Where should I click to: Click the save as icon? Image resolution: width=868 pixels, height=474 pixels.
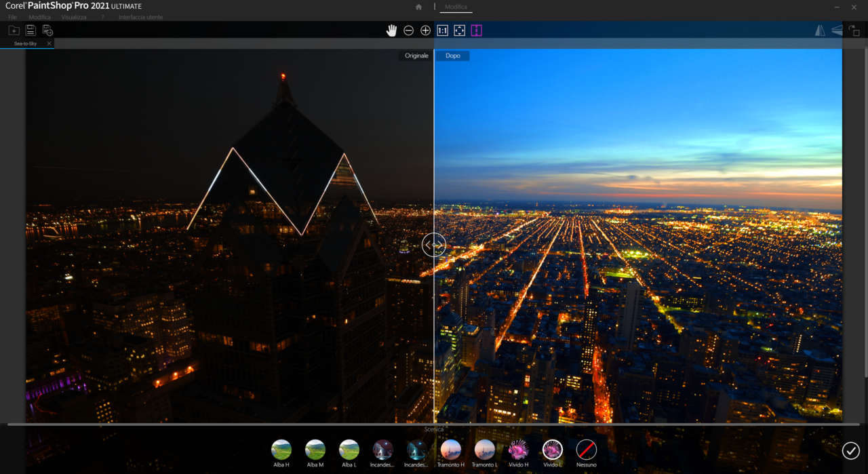47,31
